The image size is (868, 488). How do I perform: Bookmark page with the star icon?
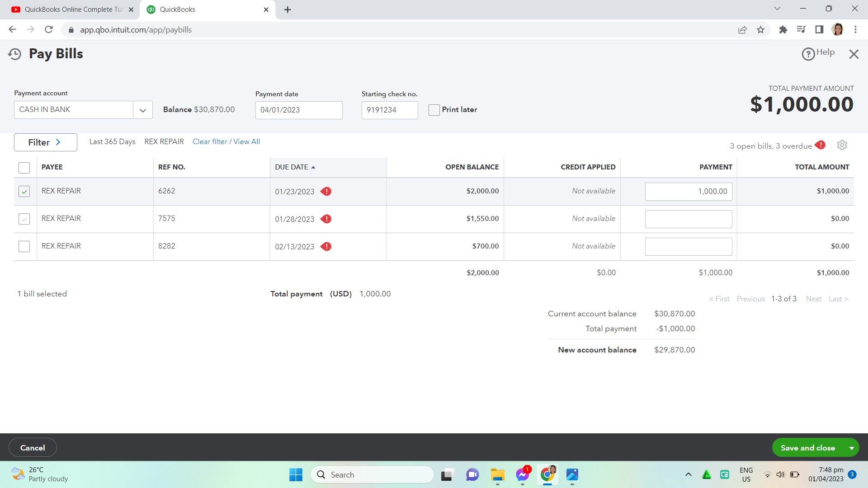[x=760, y=30]
